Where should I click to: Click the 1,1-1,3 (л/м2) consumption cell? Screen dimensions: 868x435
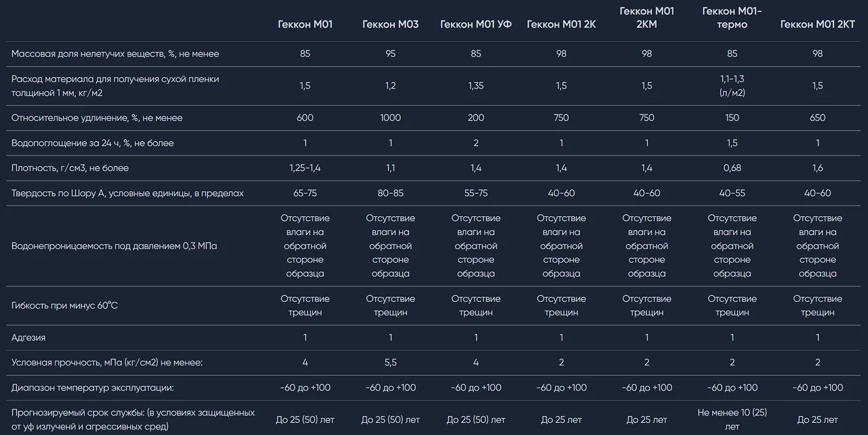click(732, 86)
